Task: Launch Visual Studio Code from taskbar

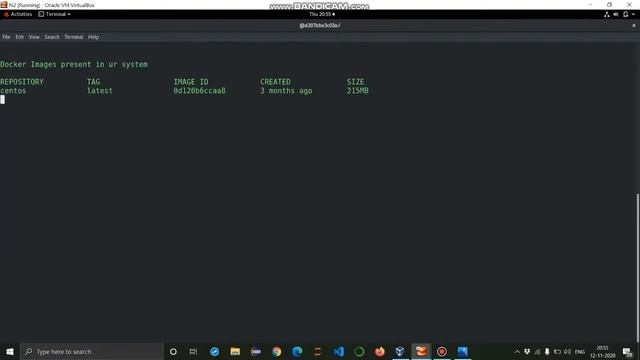Action: tap(338, 351)
